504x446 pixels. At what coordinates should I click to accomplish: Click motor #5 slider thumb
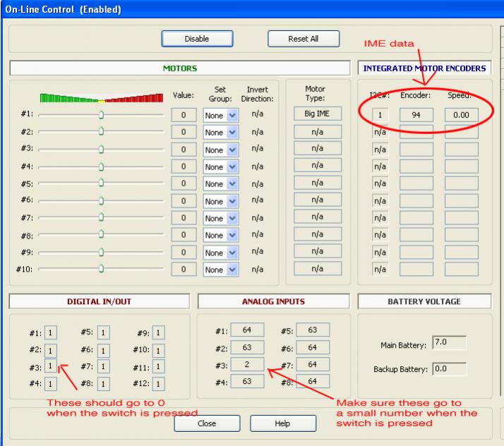click(101, 183)
